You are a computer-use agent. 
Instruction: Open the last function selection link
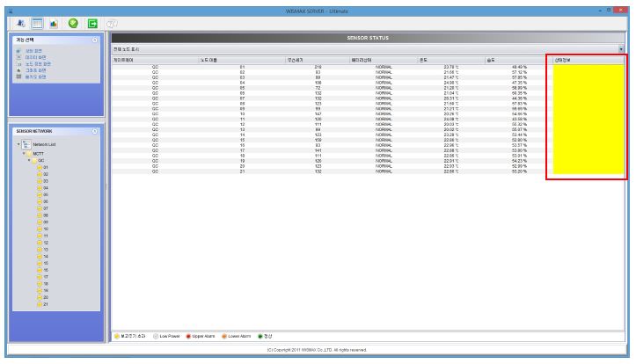pyautogui.click(x=35, y=77)
